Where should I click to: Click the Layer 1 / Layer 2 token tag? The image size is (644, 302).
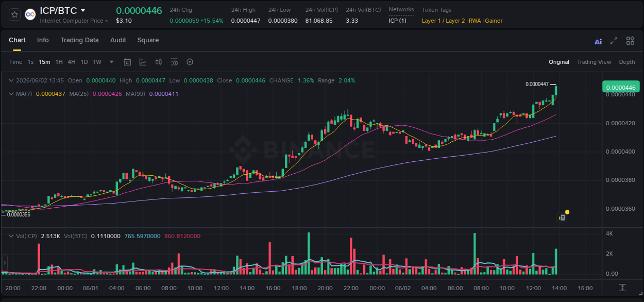443,21
